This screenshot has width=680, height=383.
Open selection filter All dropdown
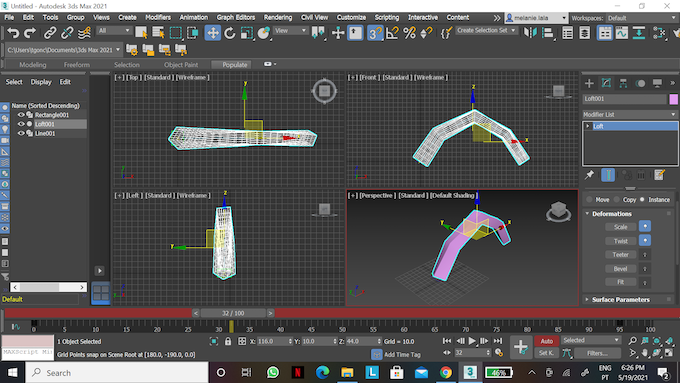click(x=114, y=31)
